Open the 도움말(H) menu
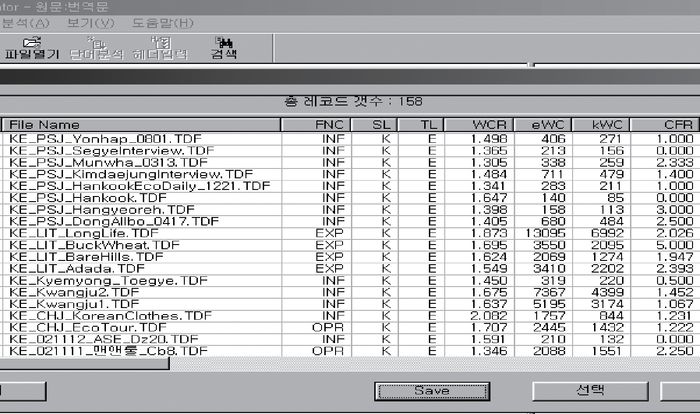This screenshot has height=414, width=700. coord(163,23)
